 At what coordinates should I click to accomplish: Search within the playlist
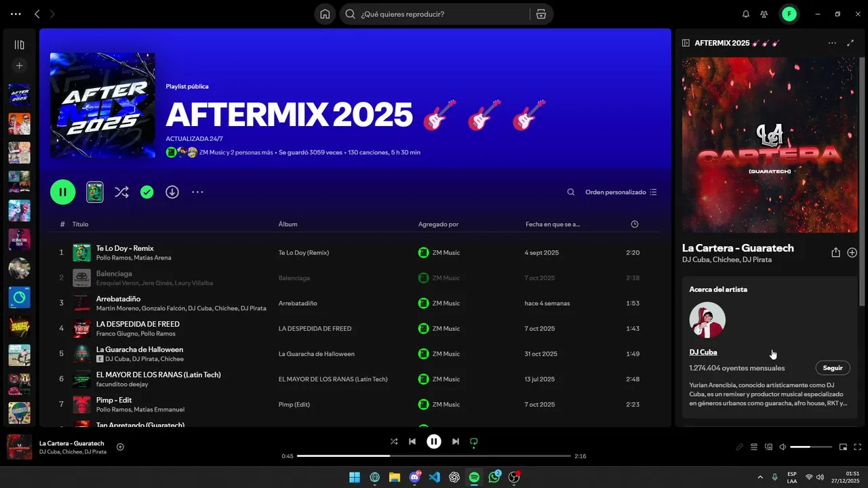pyautogui.click(x=571, y=192)
